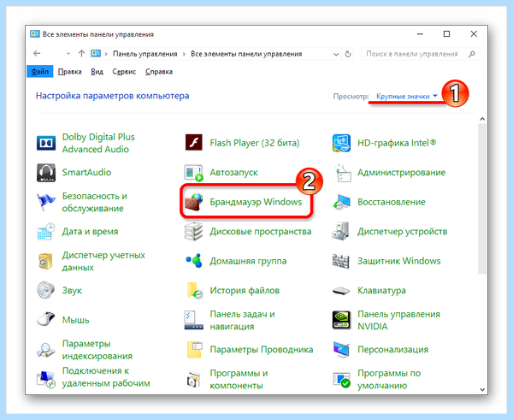Open the Файл menu

point(40,71)
